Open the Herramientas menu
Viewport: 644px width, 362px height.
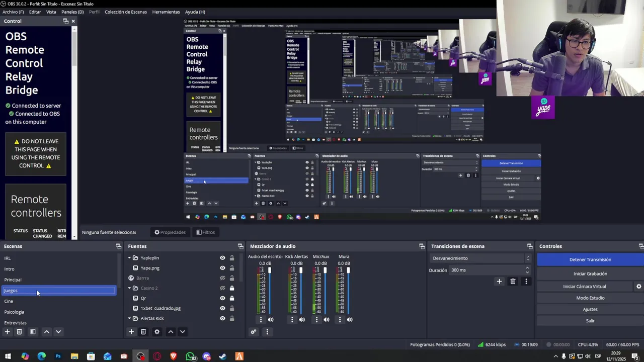pyautogui.click(x=166, y=12)
